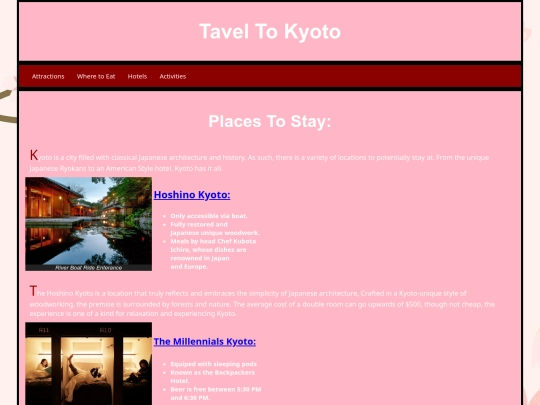Click bullet about free beer hours
The image size is (540, 405).
point(216,393)
